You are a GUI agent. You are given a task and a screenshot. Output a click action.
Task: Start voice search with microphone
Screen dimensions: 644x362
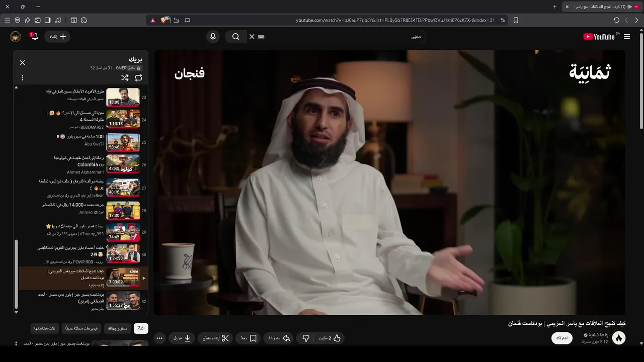(x=213, y=37)
